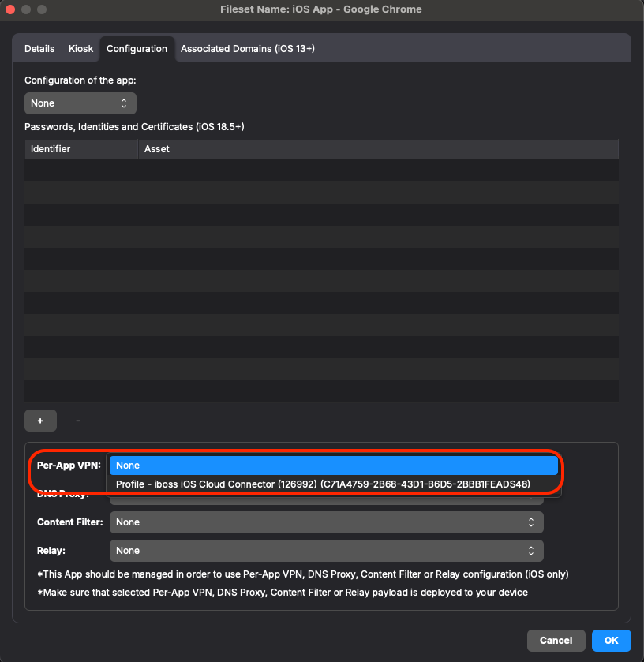
Task: Open the Content Filter dropdown
Action: click(x=327, y=522)
